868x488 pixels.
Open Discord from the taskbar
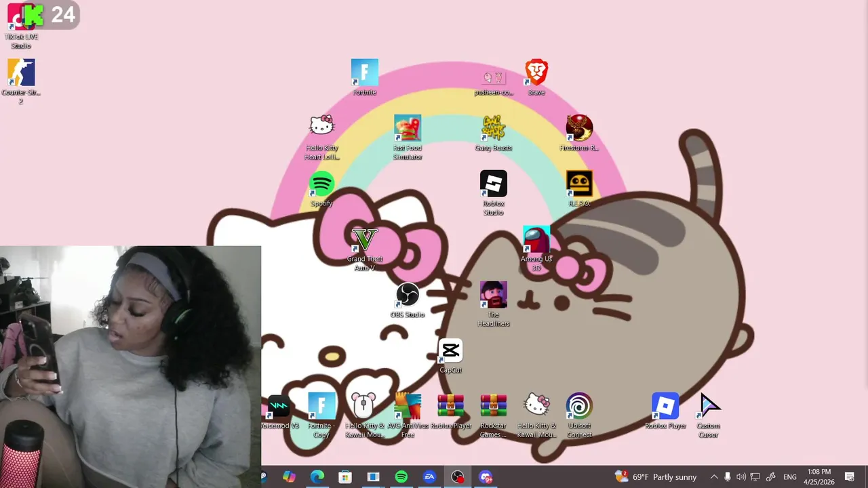(486, 477)
